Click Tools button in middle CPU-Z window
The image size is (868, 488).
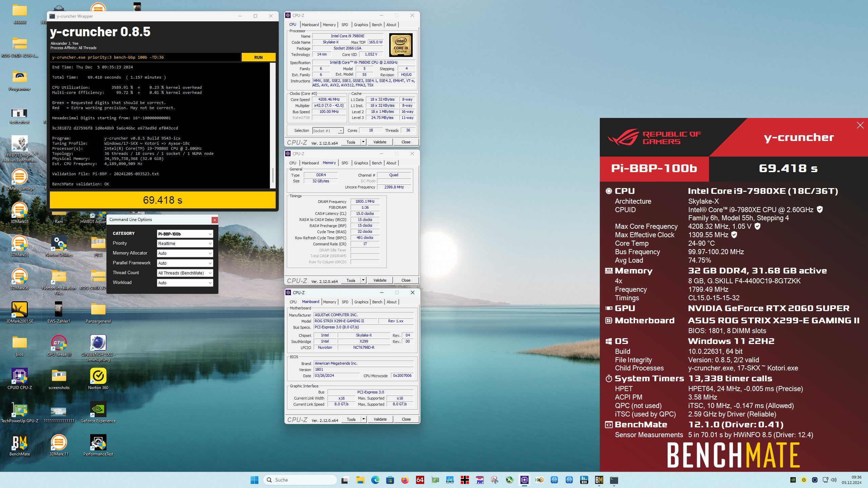[x=351, y=280]
